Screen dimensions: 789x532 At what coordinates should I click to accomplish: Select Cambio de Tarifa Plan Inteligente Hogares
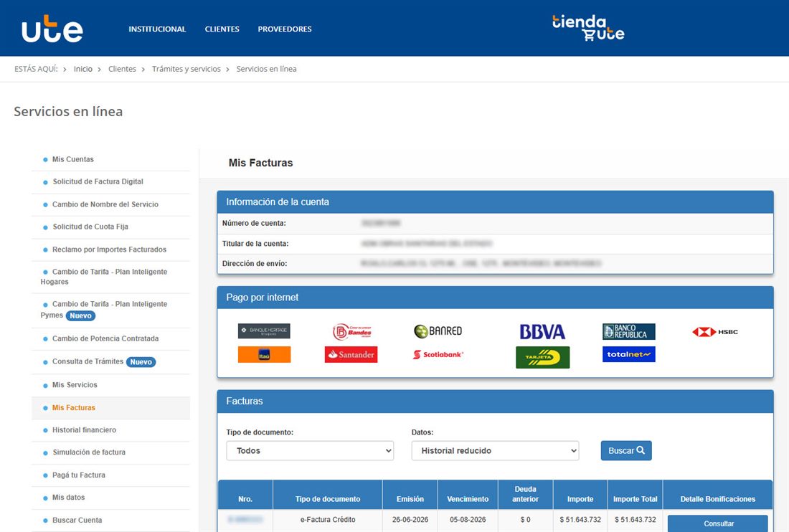point(104,277)
